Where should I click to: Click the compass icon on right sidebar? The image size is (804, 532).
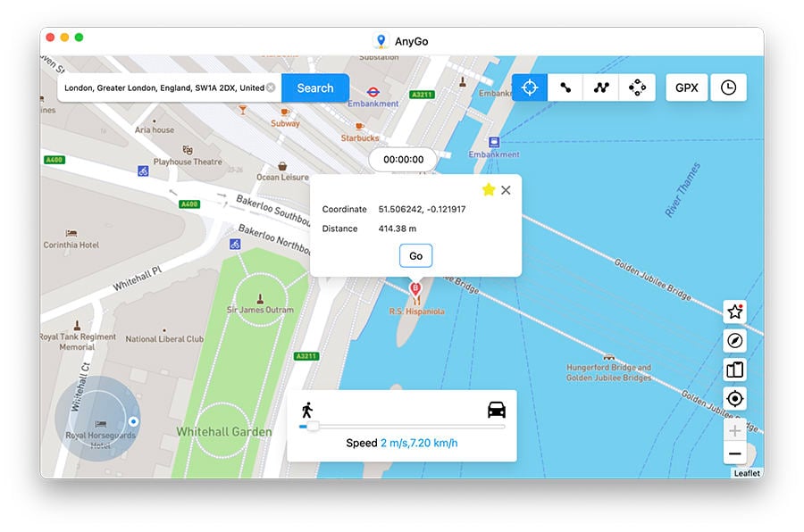coord(734,341)
